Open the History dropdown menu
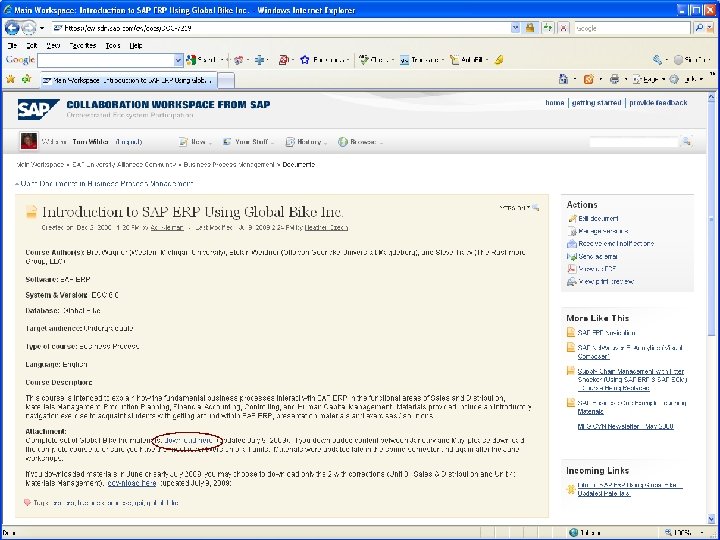Image resolution: width=720 pixels, height=540 pixels. tap(306, 142)
